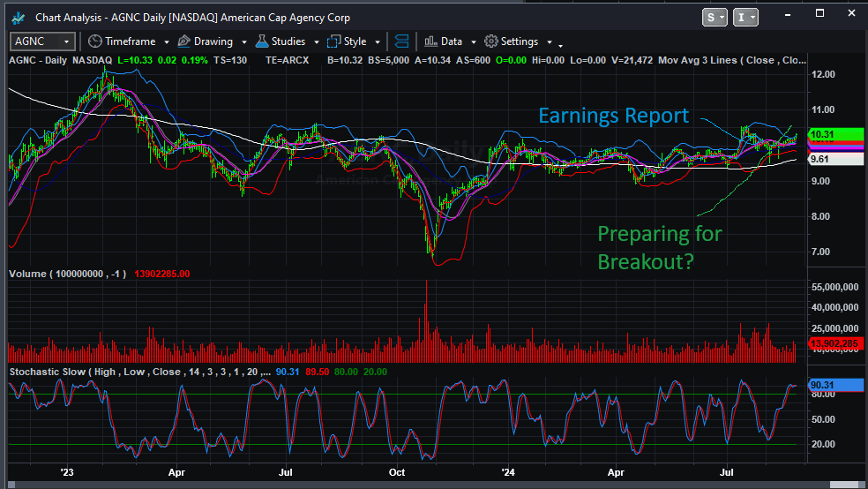Open the Style menu label

[355, 41]
